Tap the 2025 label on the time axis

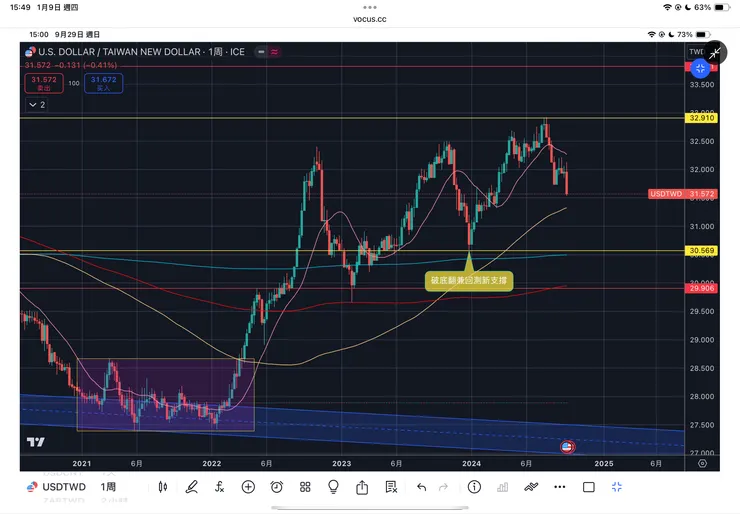pyautogui.click(x=604, y=463)
